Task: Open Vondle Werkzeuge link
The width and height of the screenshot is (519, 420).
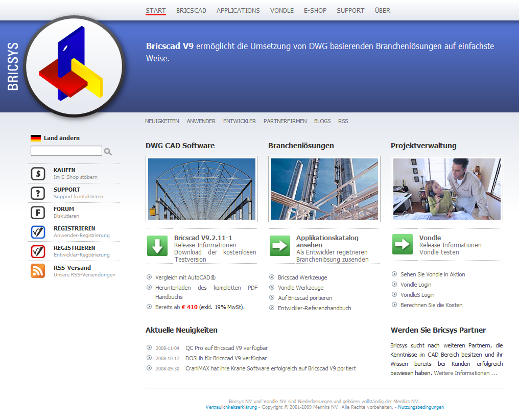Action: pyautogui.click(x=300, y=288)
